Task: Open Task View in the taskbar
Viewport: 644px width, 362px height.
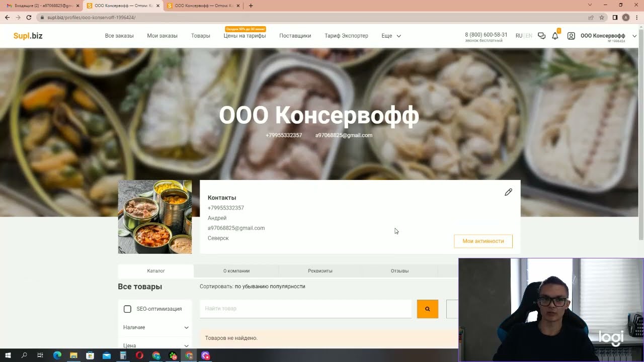Action: click(40, 355)
